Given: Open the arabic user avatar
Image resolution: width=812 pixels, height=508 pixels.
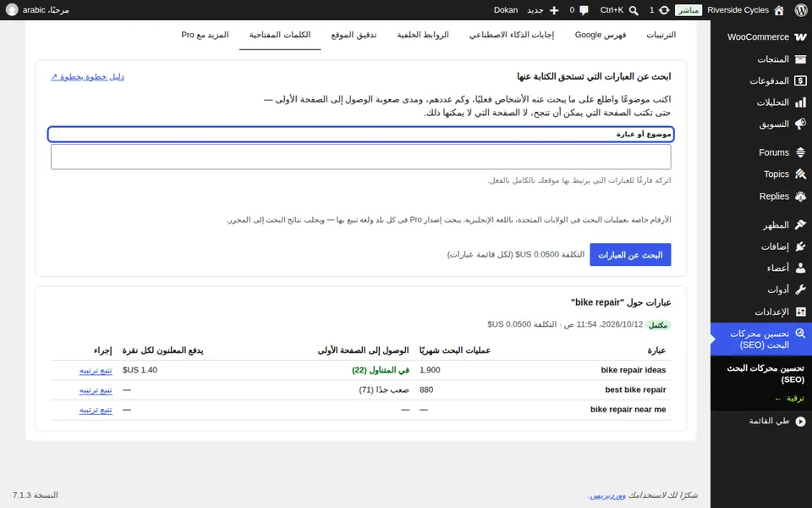Looking at the screenshot, I should tap(11, 10).
